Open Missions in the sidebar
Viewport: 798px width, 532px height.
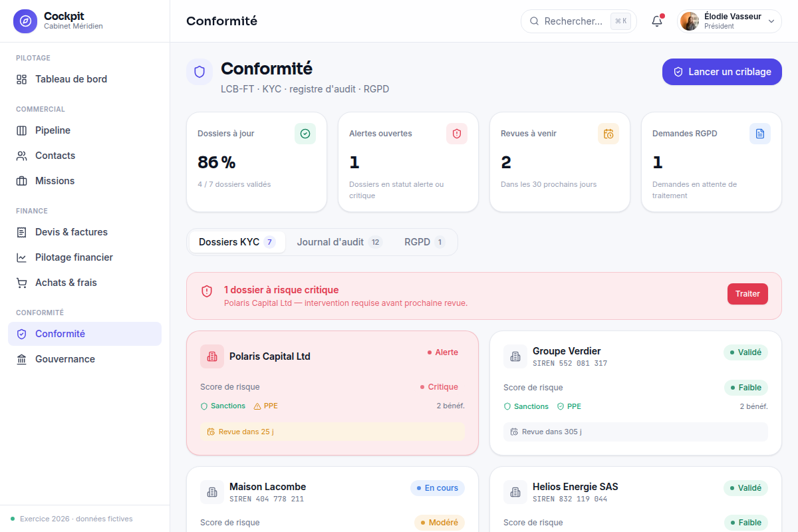click(x=84, y=181)
